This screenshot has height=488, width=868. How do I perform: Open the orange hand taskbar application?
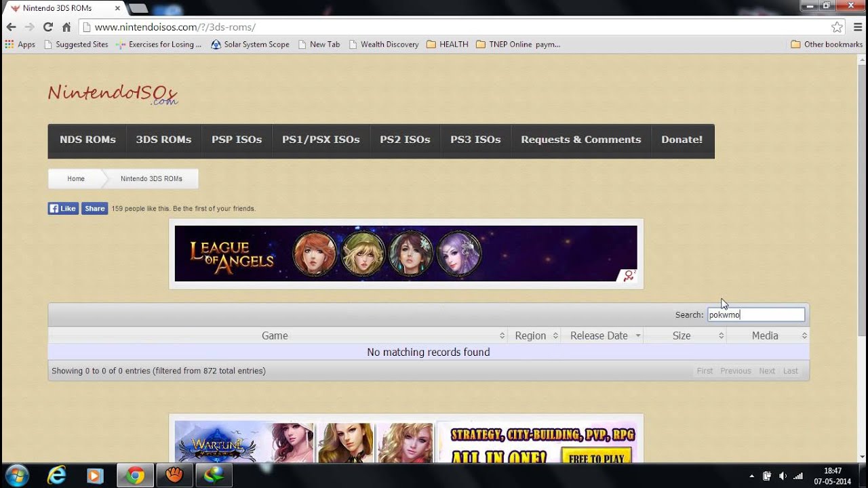175,476
